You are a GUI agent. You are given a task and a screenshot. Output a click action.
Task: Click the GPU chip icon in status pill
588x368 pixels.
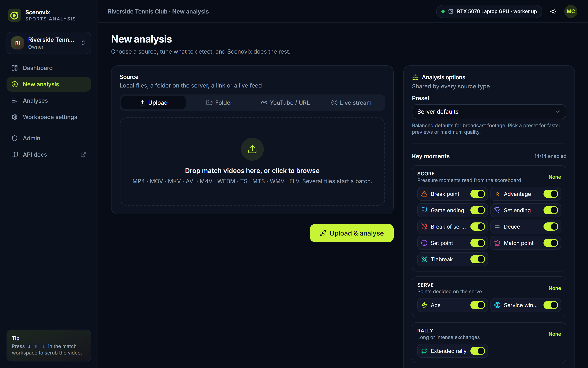451,11
